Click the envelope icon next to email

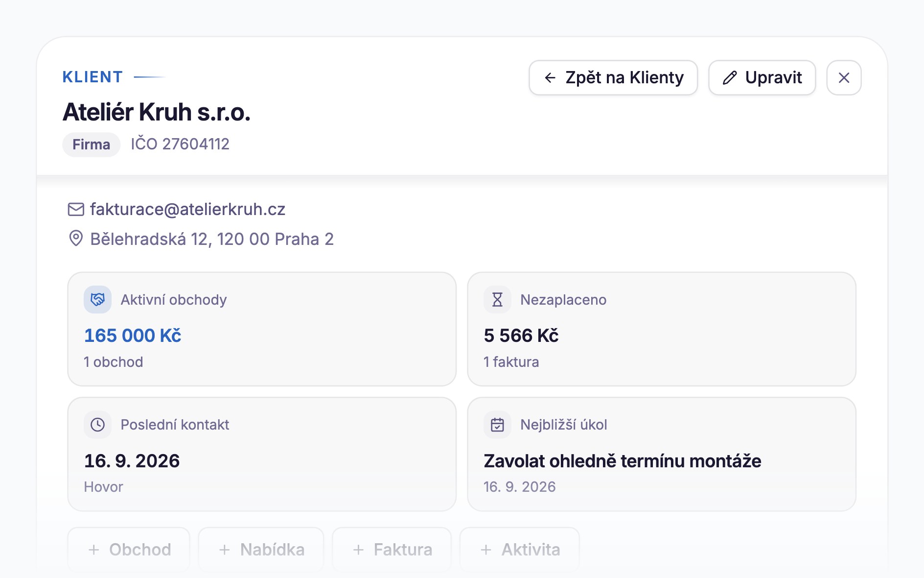(x=76, y=210)
